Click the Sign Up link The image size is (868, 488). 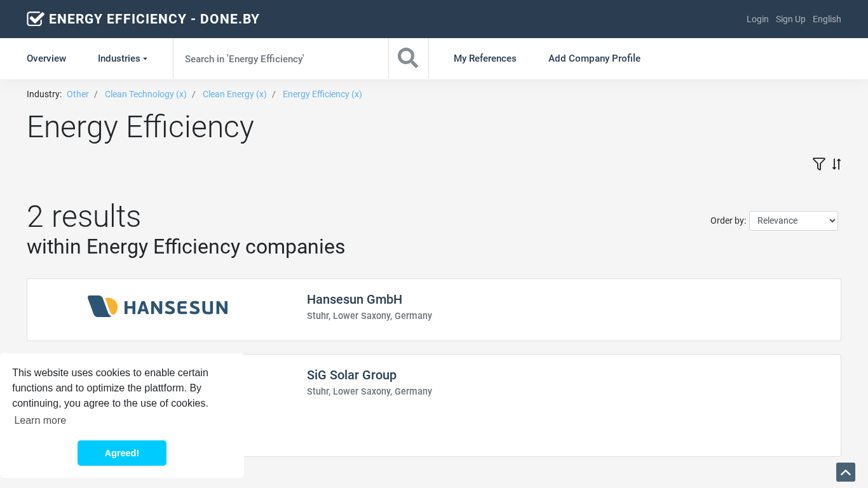[790, 19]
